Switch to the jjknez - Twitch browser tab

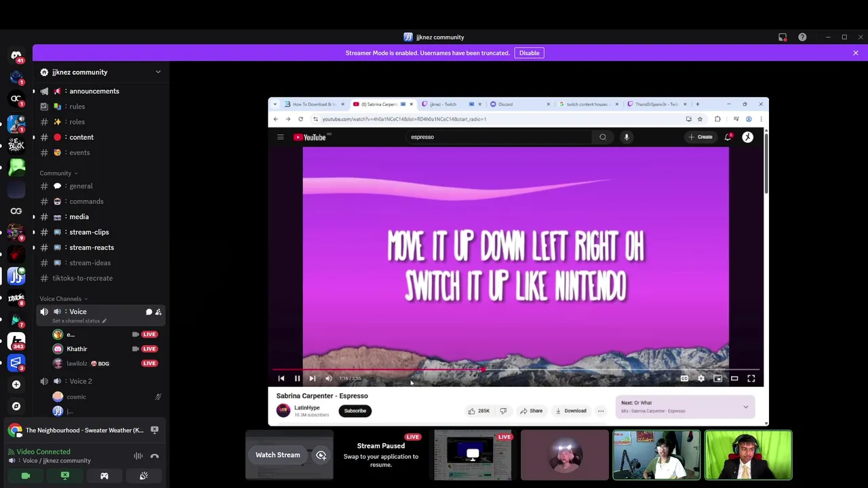(x=445, y=104)
